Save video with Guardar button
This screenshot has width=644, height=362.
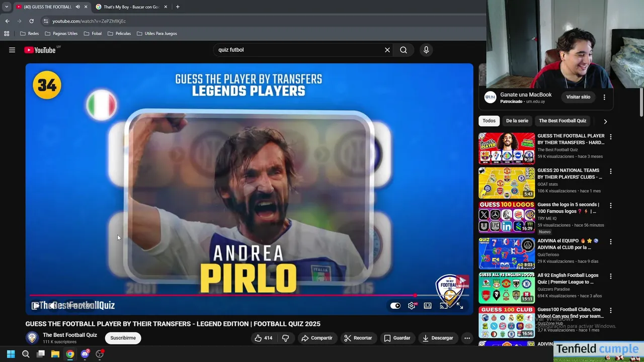397,338
